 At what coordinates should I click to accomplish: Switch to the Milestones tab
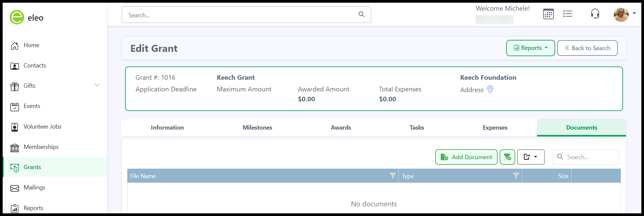tap(257, 128)
